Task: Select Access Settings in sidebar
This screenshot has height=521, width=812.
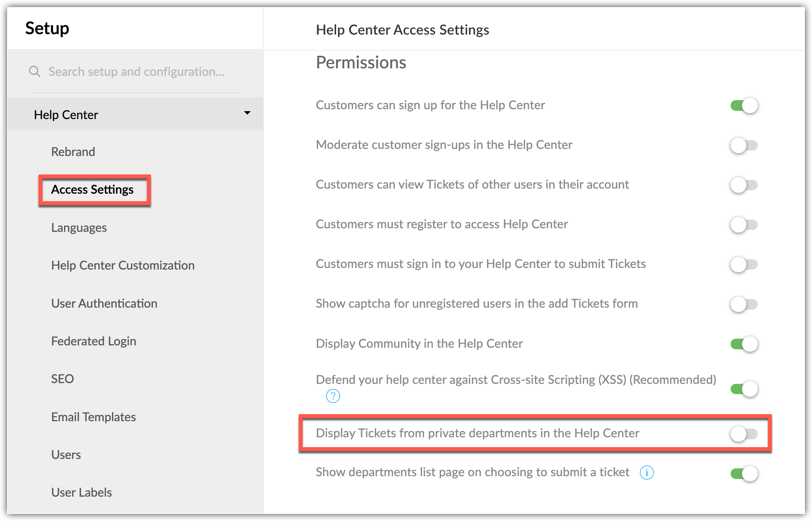Action: point(92,190)
